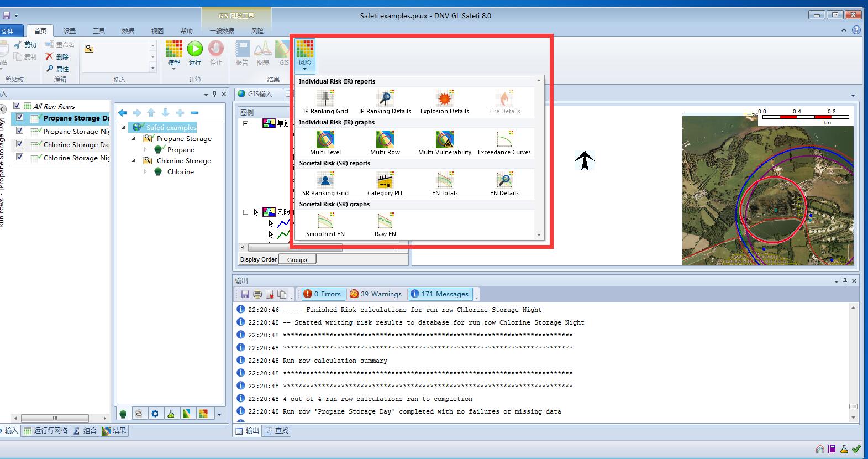Select the blue gear parameters tab icon

click(x=155, y=414)
